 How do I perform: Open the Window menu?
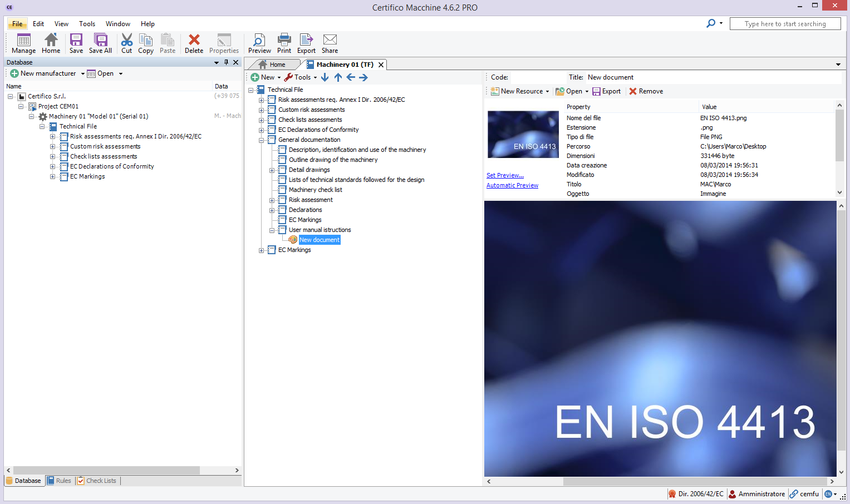click(x=118, y=24)
